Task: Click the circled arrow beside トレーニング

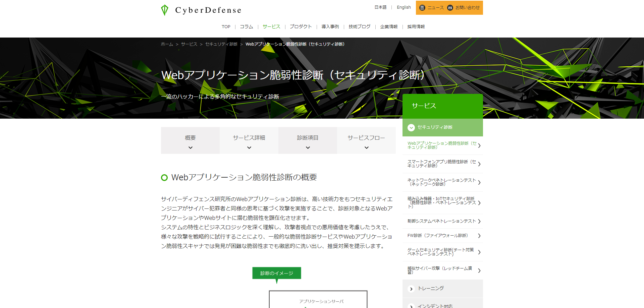Action: 411,289
